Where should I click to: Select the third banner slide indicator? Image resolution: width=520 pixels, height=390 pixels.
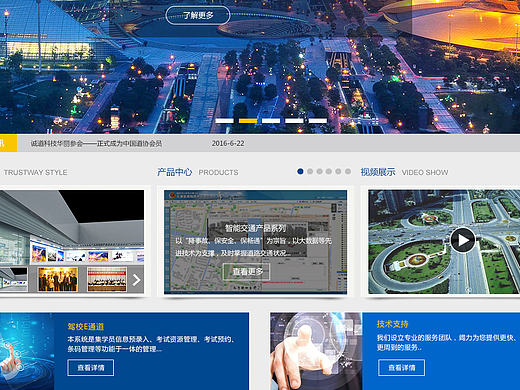point(271,121)
